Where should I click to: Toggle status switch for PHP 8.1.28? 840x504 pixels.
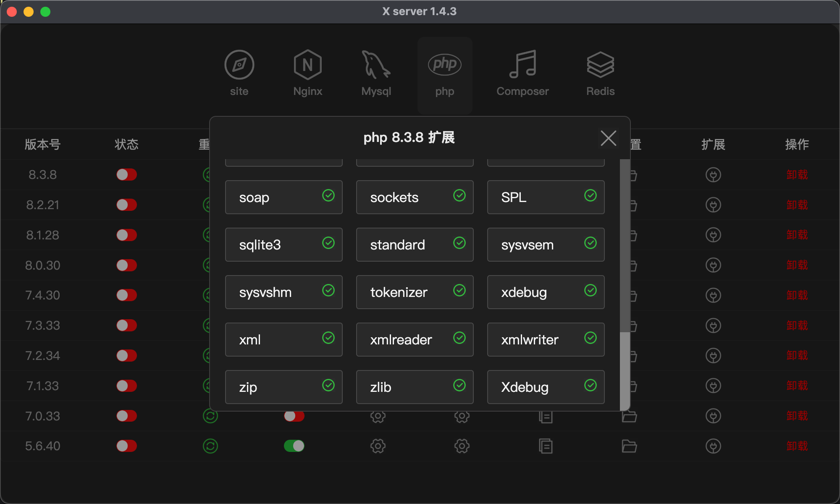(x=126, y=235)
